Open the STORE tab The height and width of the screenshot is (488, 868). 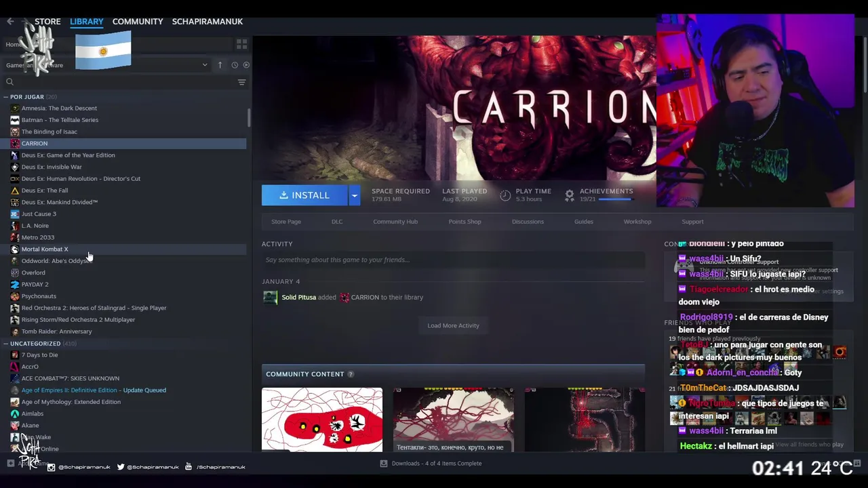pyautogui.click(x=47, y=22)
